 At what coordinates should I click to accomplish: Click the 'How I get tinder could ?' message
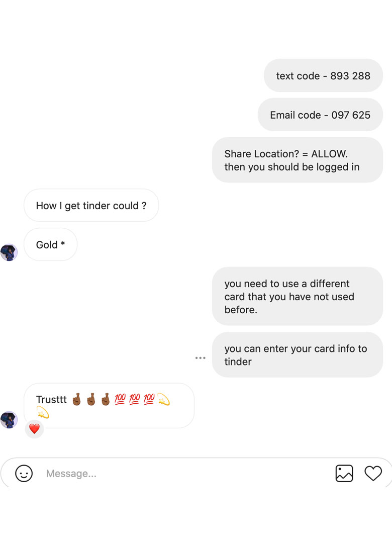click(91, 205)
